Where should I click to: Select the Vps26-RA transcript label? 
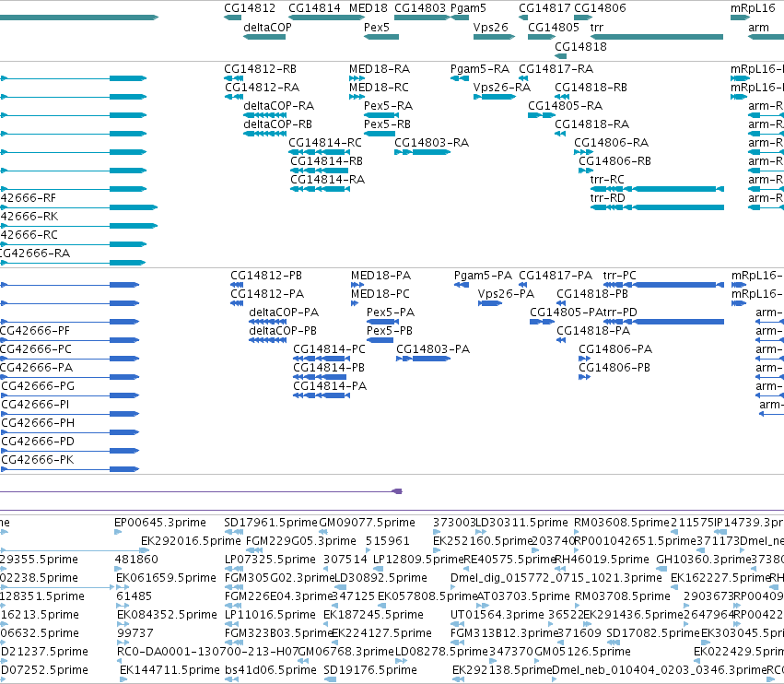click(x=502, y=88)
